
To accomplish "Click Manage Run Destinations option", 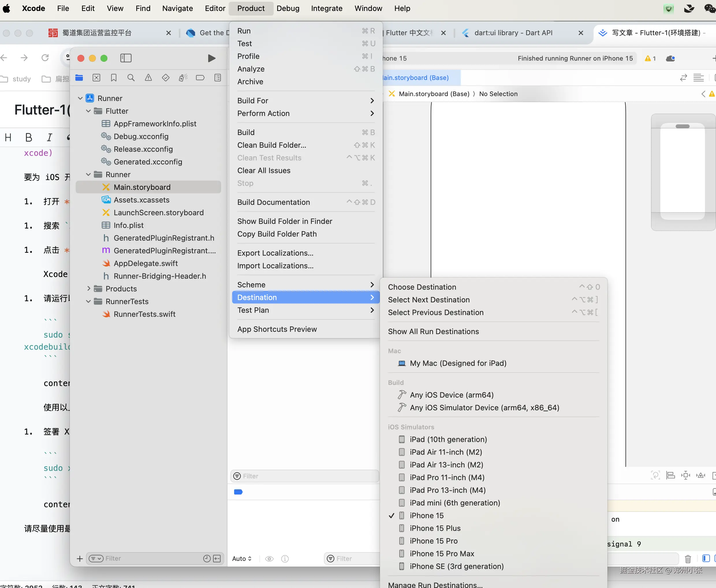I will tap(435, 585).
